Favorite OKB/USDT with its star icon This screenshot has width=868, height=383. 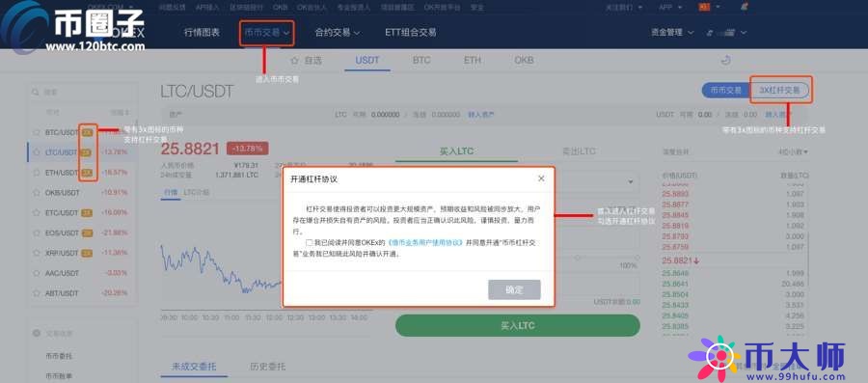coord(37,193)
